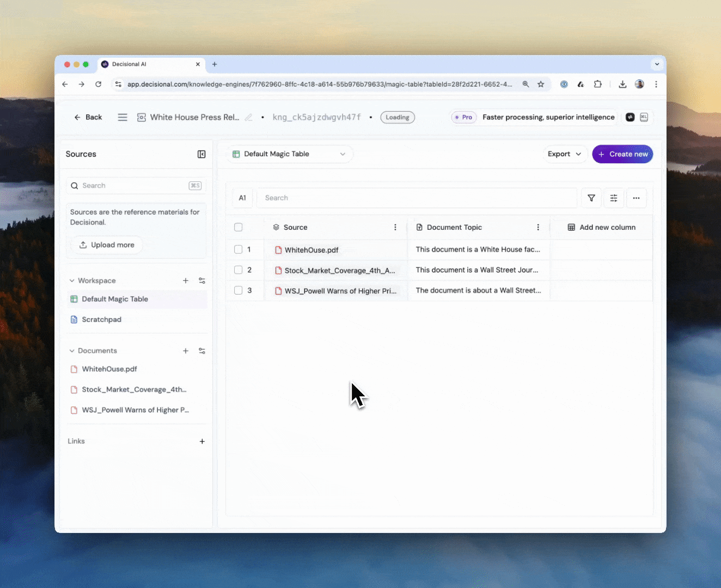Open the column settings sliders icon
Viewport: 721px width, 588px height.
click(x=614, y=198)
